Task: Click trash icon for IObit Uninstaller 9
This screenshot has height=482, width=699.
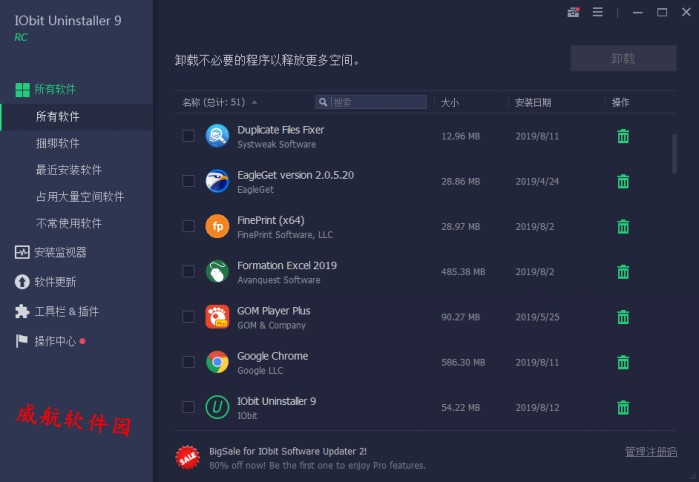Action: click(x=623, y=407)
